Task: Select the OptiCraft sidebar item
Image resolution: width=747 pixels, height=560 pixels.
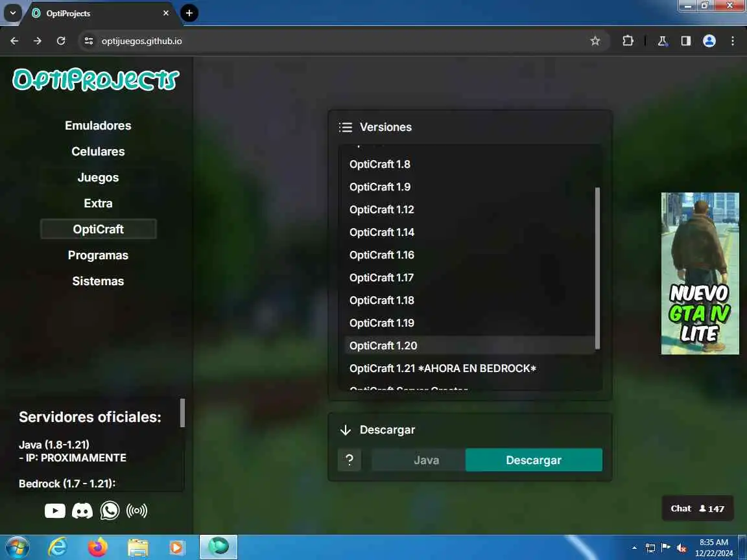Action: click(x=98, y=229)
